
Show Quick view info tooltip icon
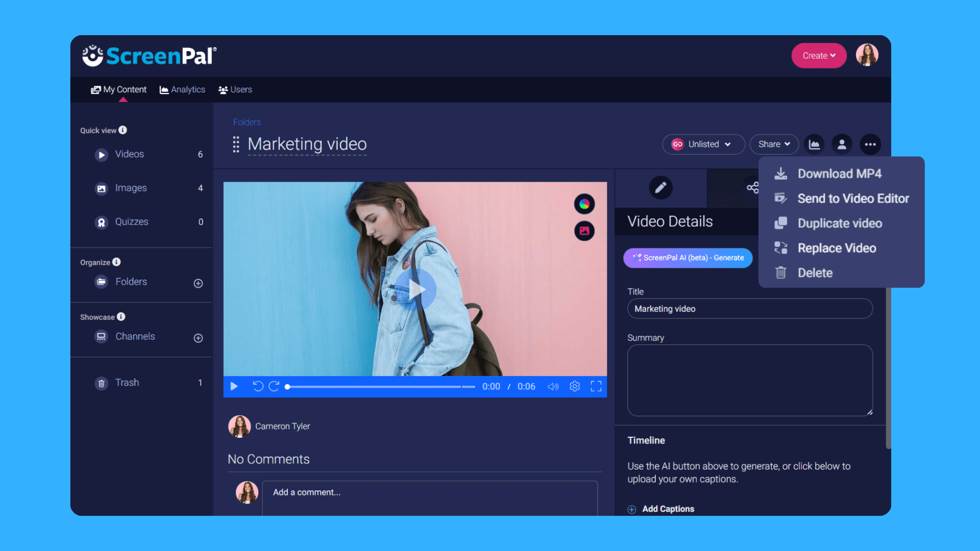pos(123,130)
